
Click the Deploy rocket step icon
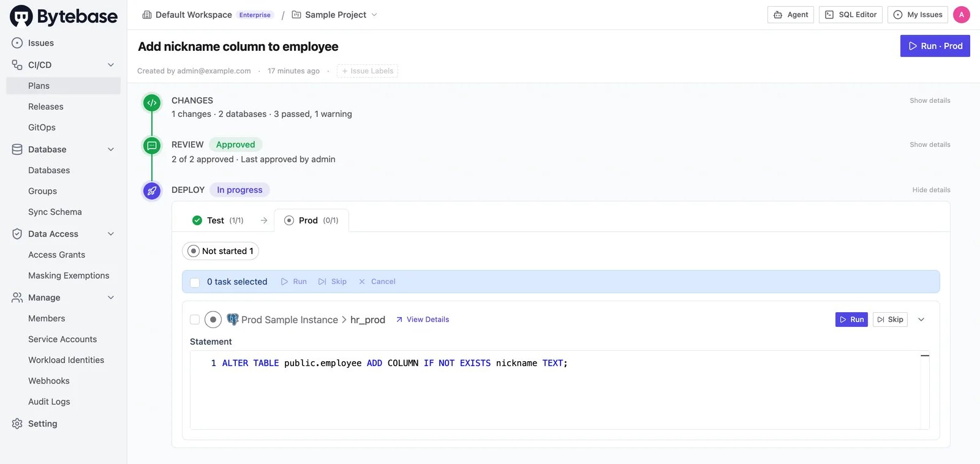152,191
